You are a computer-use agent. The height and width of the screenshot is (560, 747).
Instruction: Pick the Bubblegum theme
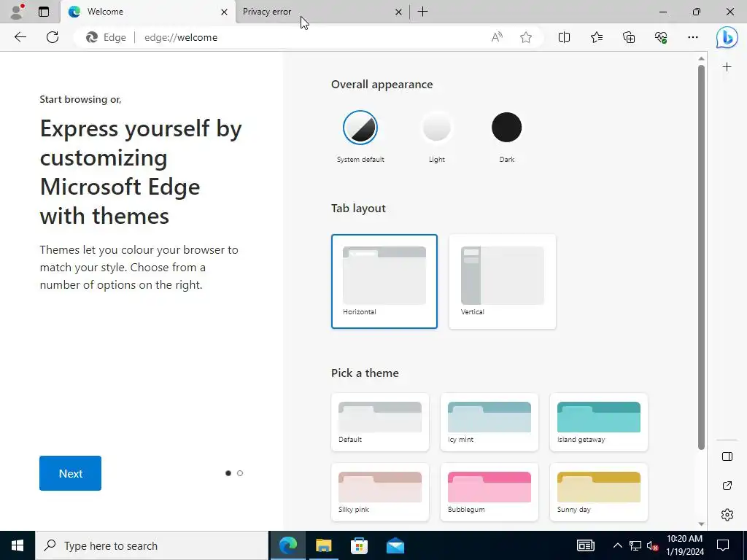pos(489,492)
